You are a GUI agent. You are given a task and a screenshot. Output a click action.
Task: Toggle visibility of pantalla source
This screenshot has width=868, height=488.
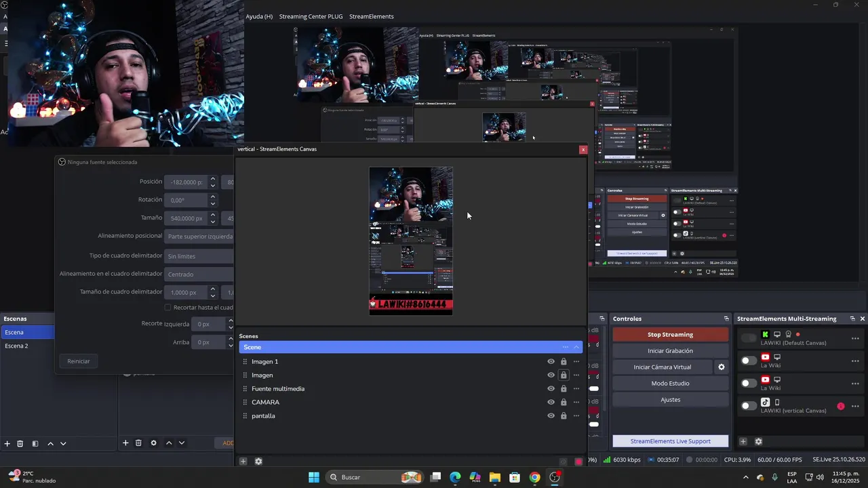(551, 415)
